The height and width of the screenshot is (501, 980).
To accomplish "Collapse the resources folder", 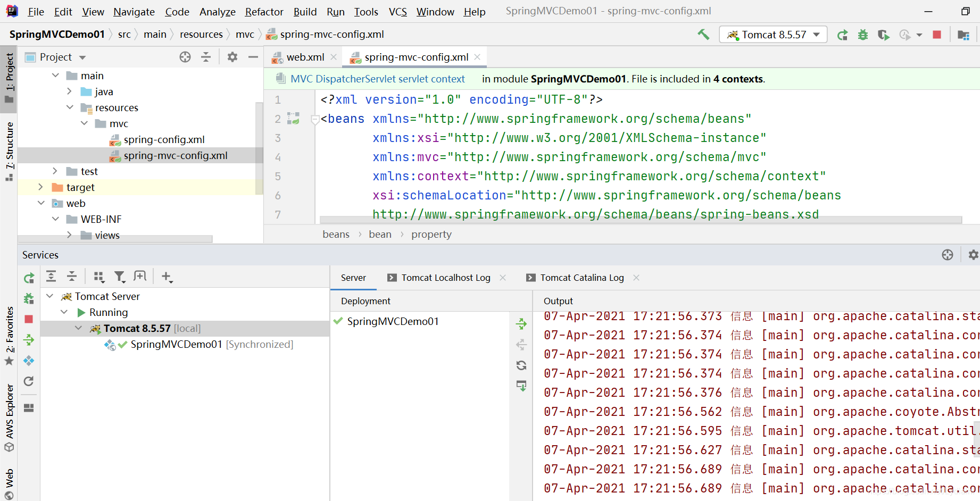I will 70,107.
